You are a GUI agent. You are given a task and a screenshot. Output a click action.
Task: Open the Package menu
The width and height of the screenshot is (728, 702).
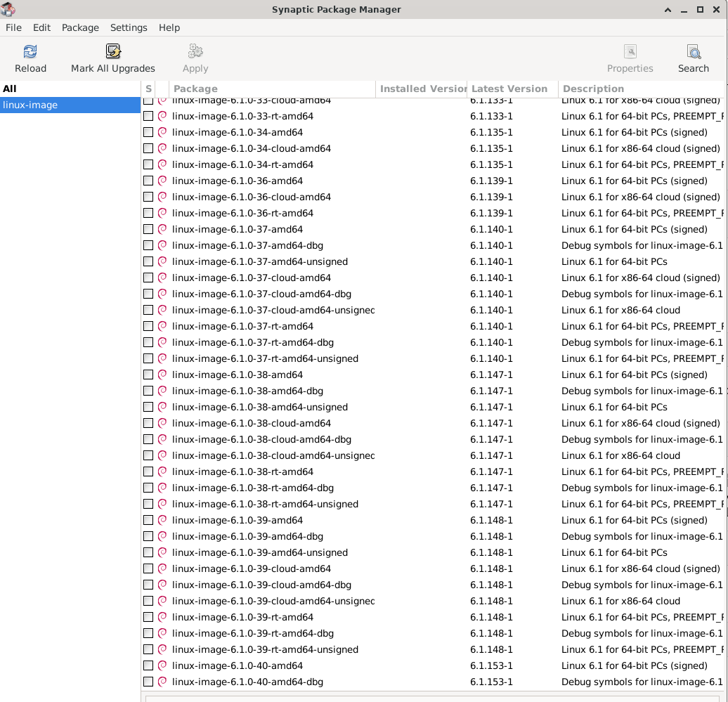tap(80, 27)
